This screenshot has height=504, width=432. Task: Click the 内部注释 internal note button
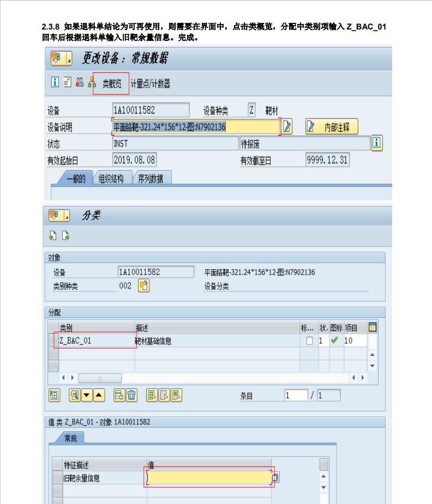[x=332, y=127]
